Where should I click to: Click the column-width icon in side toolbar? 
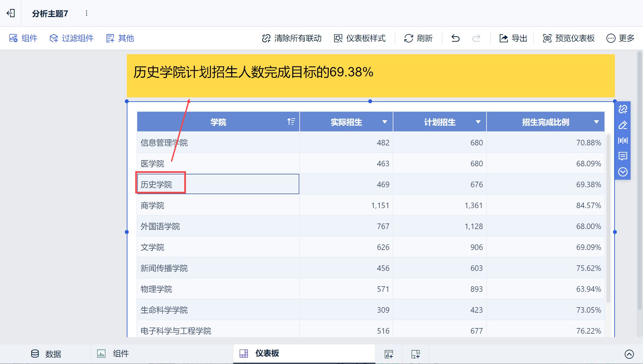coord(623,141)
